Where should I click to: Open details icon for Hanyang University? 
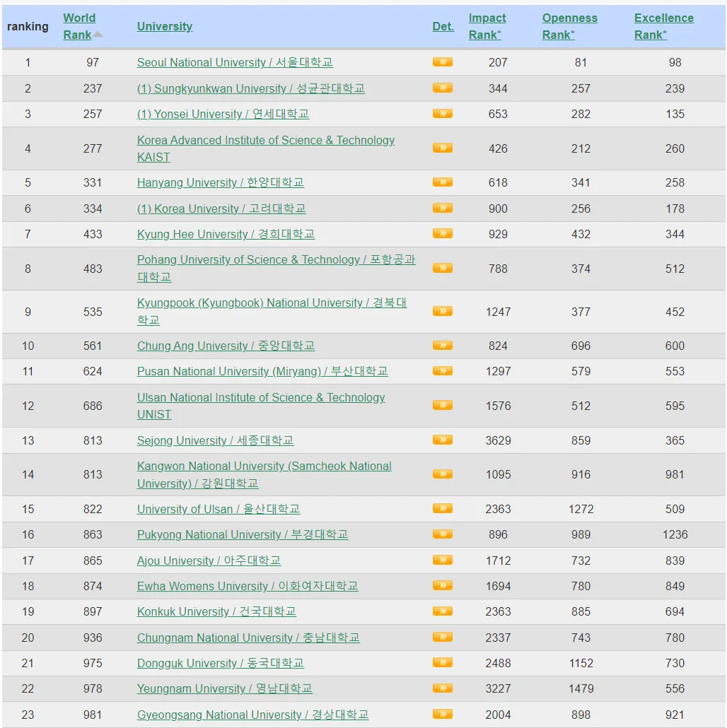[x=442, y=182]
